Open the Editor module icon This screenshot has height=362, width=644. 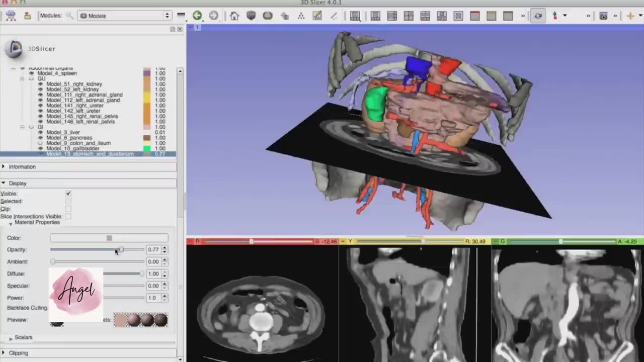(x=317, y=16)
